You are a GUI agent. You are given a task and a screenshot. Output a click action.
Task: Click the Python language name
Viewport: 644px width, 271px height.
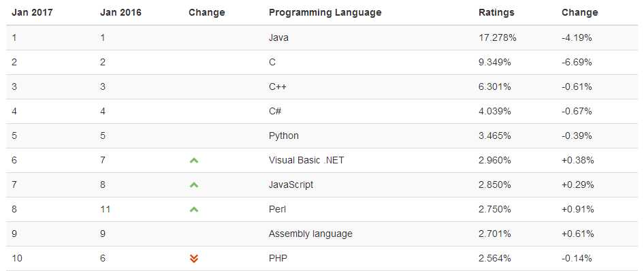click(x=284, y=135)
